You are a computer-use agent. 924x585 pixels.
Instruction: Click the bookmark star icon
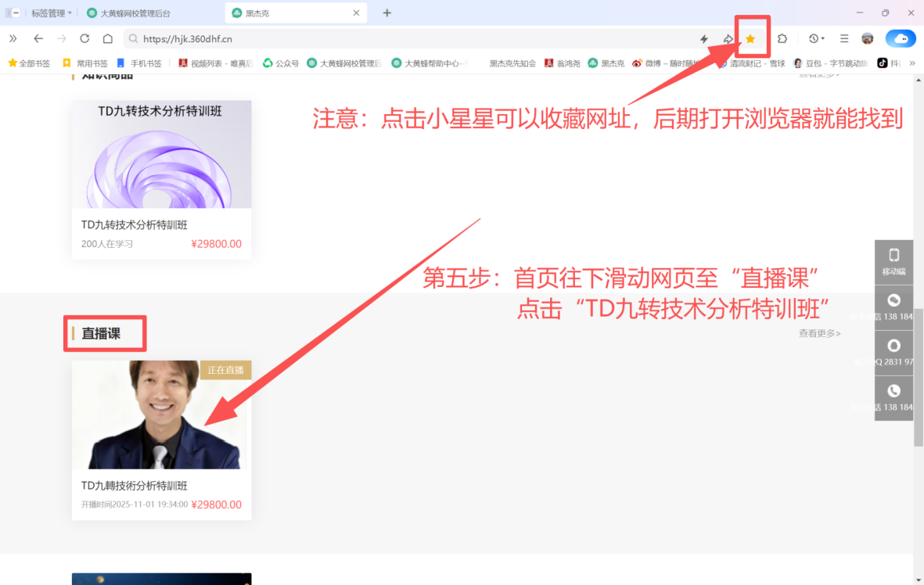tap(750, 38)
